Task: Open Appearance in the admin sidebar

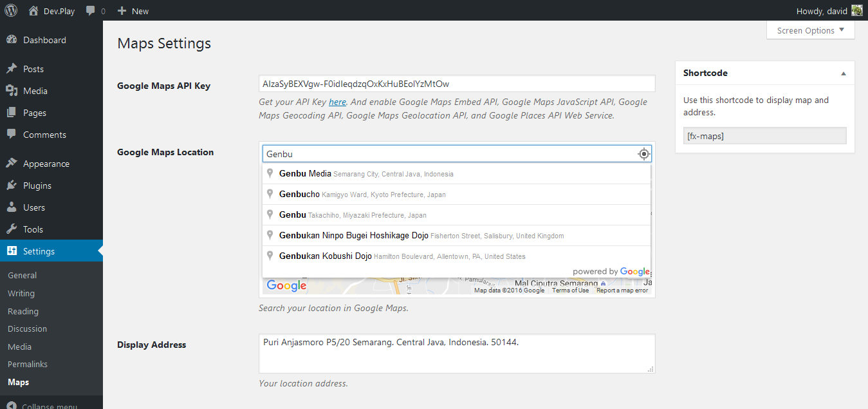Action: 46,164
